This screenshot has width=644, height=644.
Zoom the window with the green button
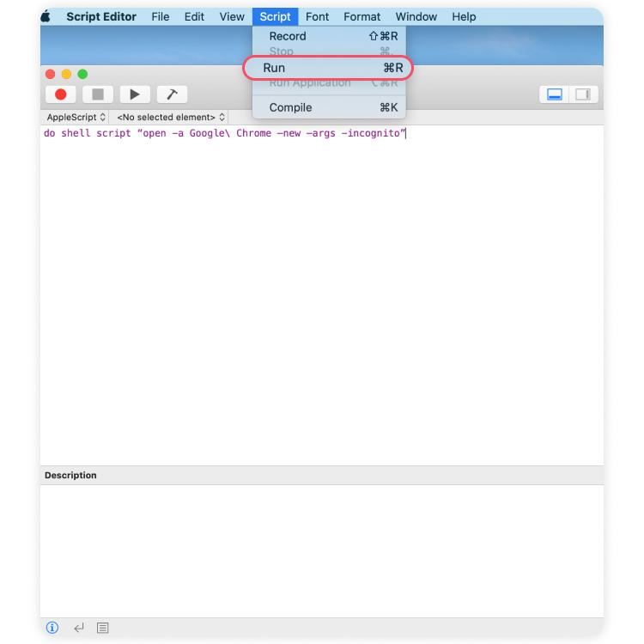pyautogui.click(x=82, y=74)
